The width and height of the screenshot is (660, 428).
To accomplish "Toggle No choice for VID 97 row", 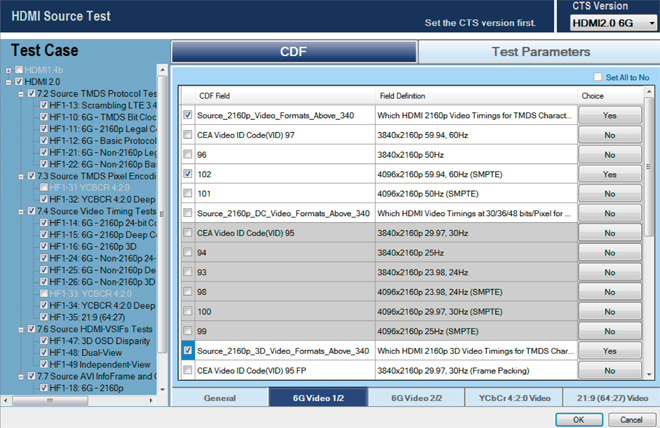I will 610,135.
